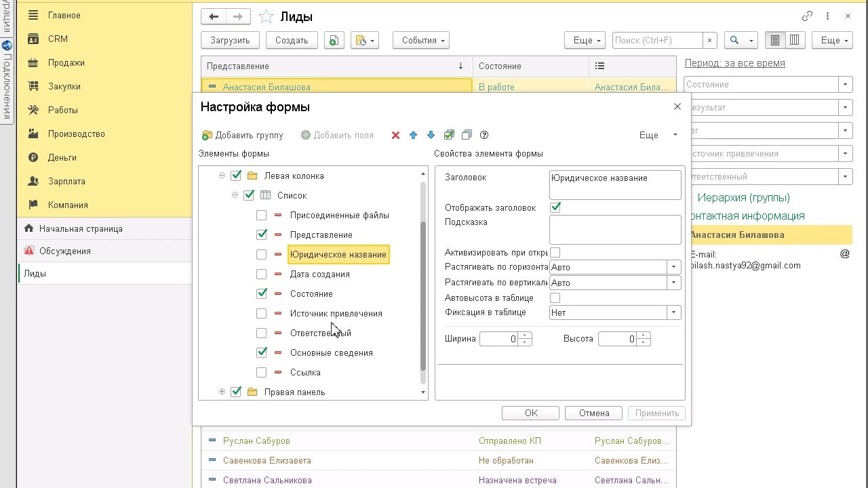Expand the Правая панель tree group
868x488 pixels.
[x=222, y=392]
